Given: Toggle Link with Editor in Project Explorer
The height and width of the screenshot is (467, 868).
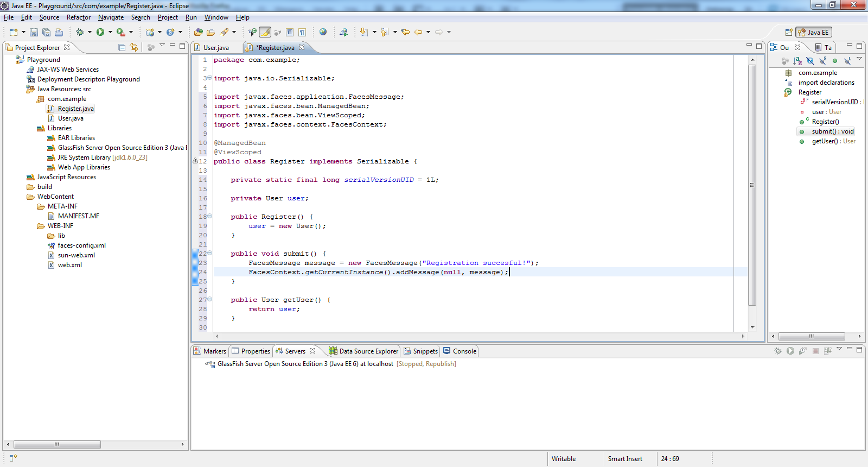Looking at the screenshot, I should (134, 47).
